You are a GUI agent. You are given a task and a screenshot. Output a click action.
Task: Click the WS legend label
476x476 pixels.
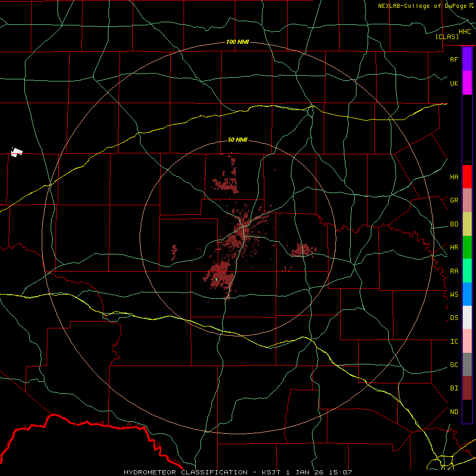tap(454, 295)
